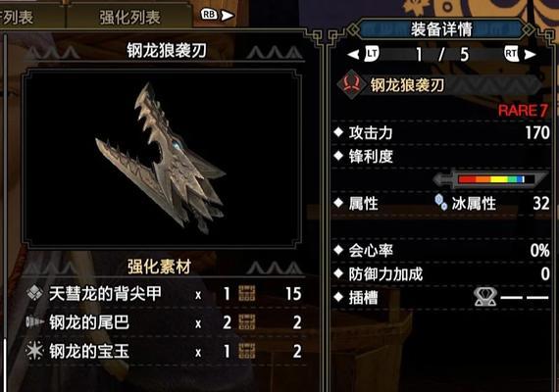The width and height of the screenshot is (559, 392).
Task: Click the item box icon showing 15 owned
Action: pyautogui.click(x=247, y=294)
